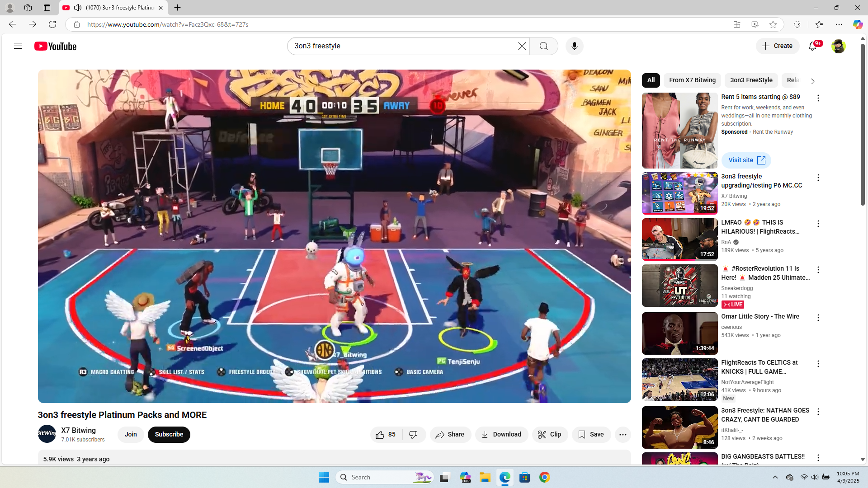The width and height of the screenshot is (868, 488).
Task: Click the browser address bar URL
Action: 168,24
